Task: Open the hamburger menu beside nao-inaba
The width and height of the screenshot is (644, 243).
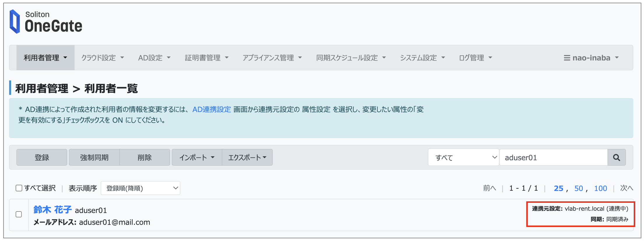Action: 567,57
